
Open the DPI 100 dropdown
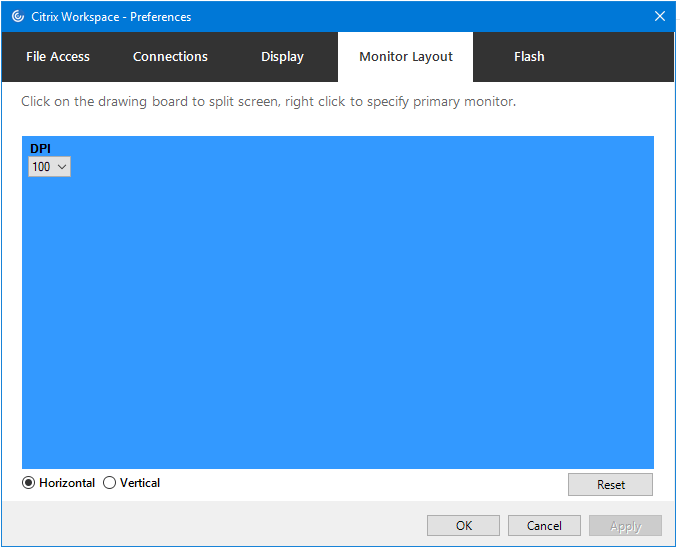pos(49,167)
